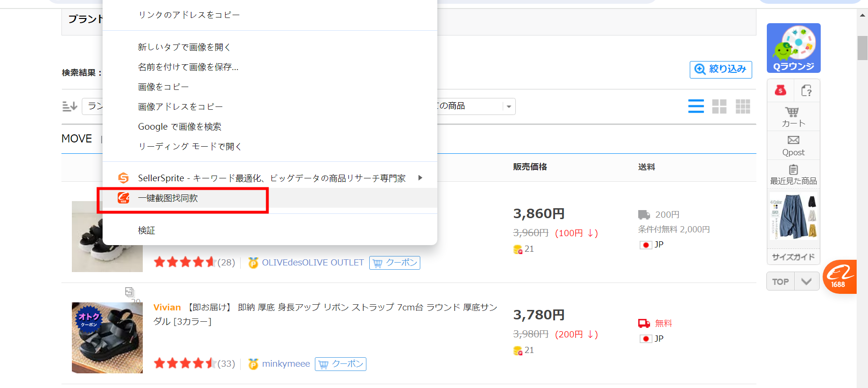Click the 送料 column header

coord(646,167)
